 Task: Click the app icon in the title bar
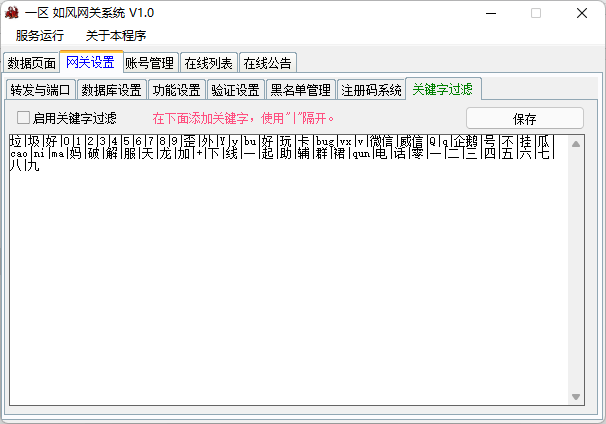tap(13, 13)
